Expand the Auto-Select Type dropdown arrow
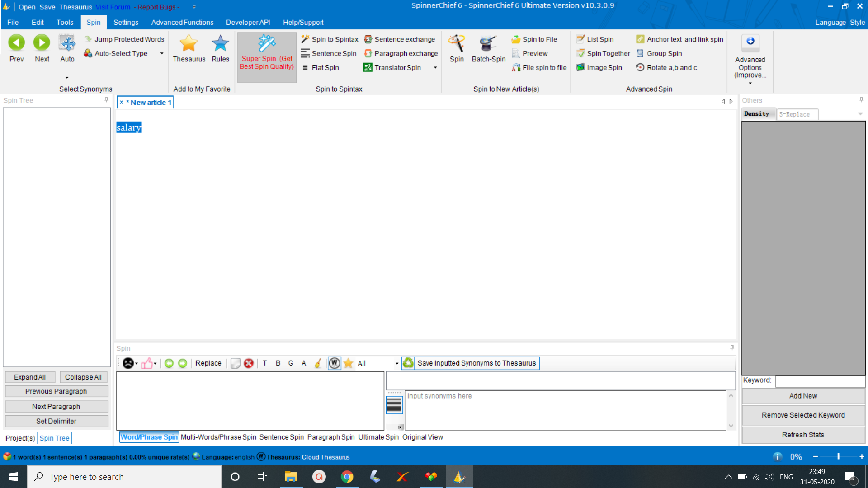This screenshot has width=868, height=488. (162, 53)
